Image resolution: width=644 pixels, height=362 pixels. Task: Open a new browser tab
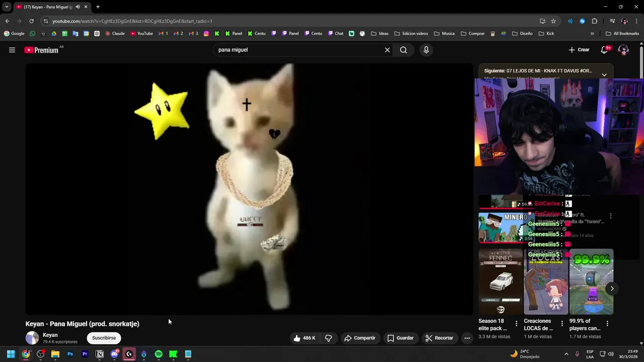[x=98, y=7]
